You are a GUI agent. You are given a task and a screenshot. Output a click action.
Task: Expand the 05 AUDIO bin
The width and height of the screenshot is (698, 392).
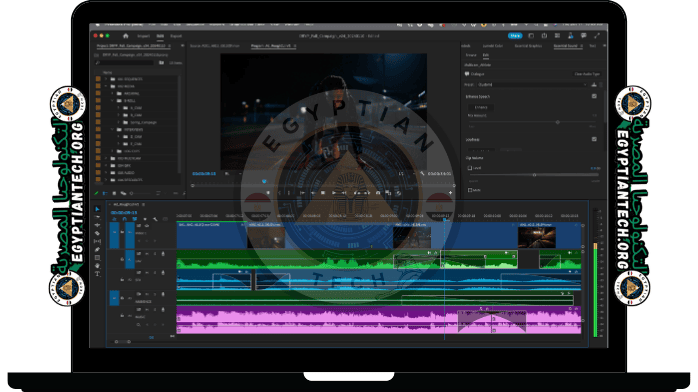coord(106,173)
